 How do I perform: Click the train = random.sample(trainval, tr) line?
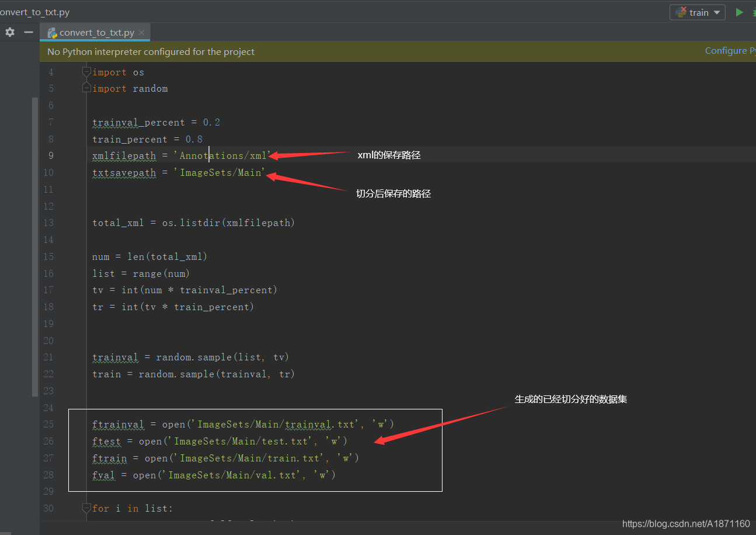[194, 374]
